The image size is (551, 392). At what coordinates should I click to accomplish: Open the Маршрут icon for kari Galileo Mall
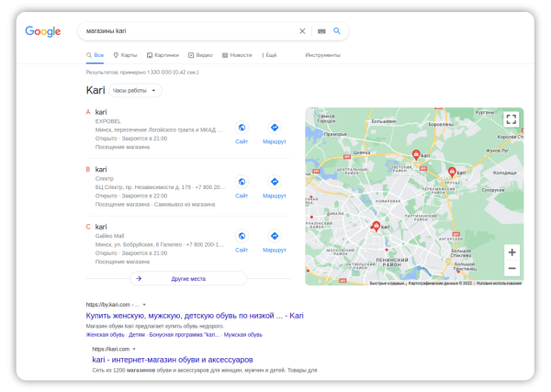(x=275, y=236)
